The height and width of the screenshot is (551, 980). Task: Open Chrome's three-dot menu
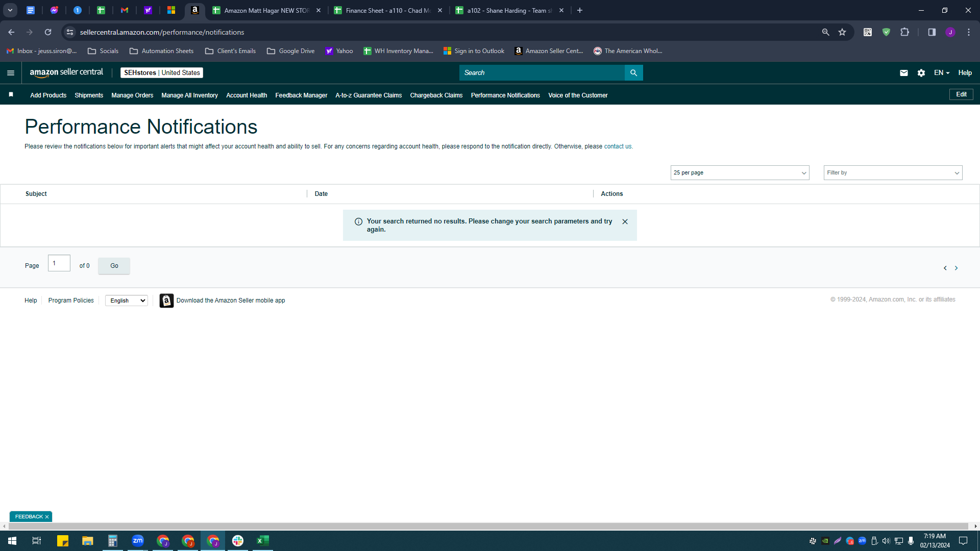[x=968, y=32]
